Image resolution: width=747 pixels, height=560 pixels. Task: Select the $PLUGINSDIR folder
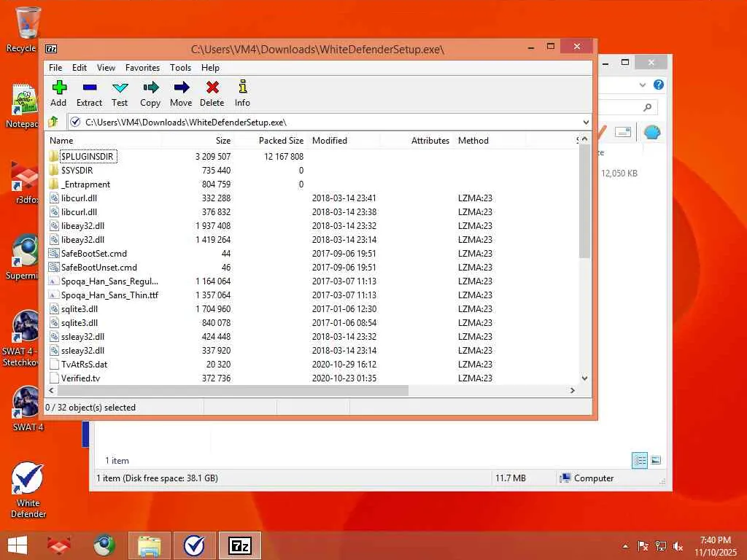tap(88, 156)
